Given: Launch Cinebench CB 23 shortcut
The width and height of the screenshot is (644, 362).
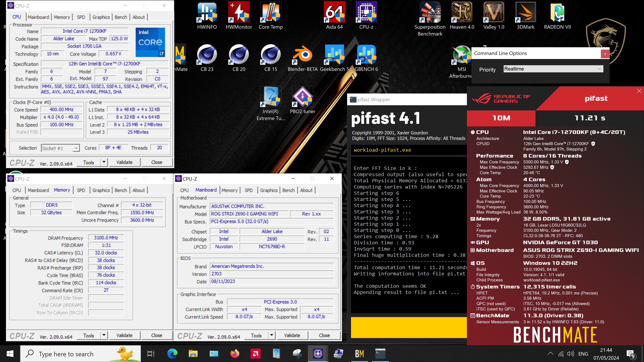Looking at the screenshot, I should [207, 58].
